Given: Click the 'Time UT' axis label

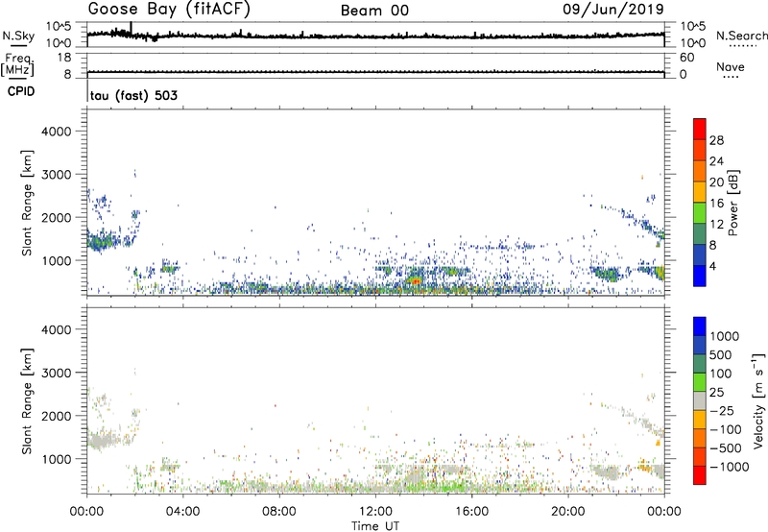Looking at the screenshot, I should point(375,526).
